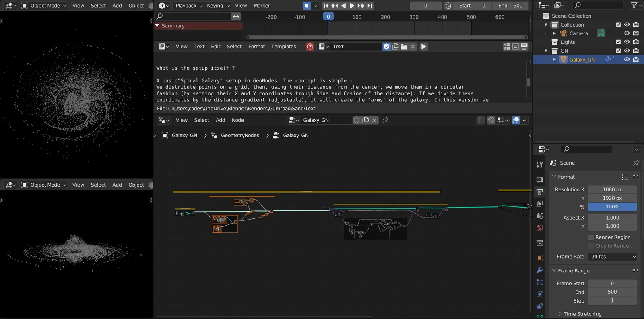Open the Format presets list icon
Screen dimensions: 644x319
point(625,177)
